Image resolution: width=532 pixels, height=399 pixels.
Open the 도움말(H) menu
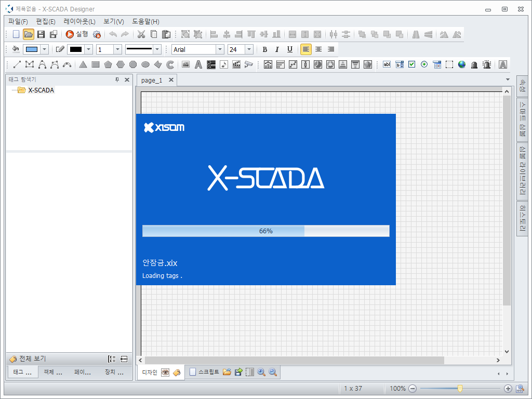click(x=145, y=21)
